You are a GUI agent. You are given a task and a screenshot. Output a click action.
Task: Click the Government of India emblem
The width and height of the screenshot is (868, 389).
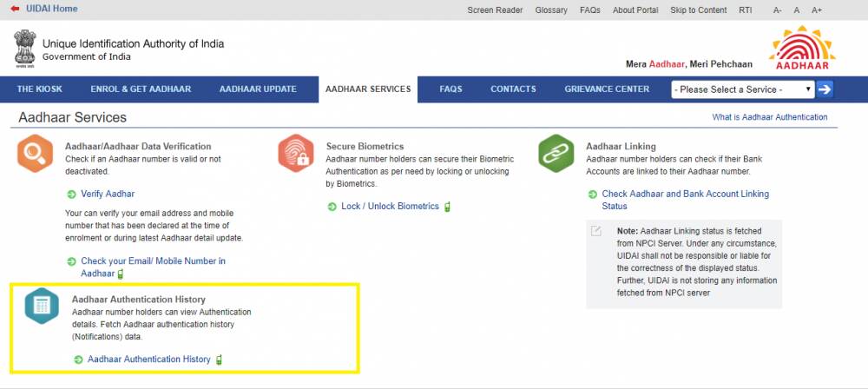25,49
